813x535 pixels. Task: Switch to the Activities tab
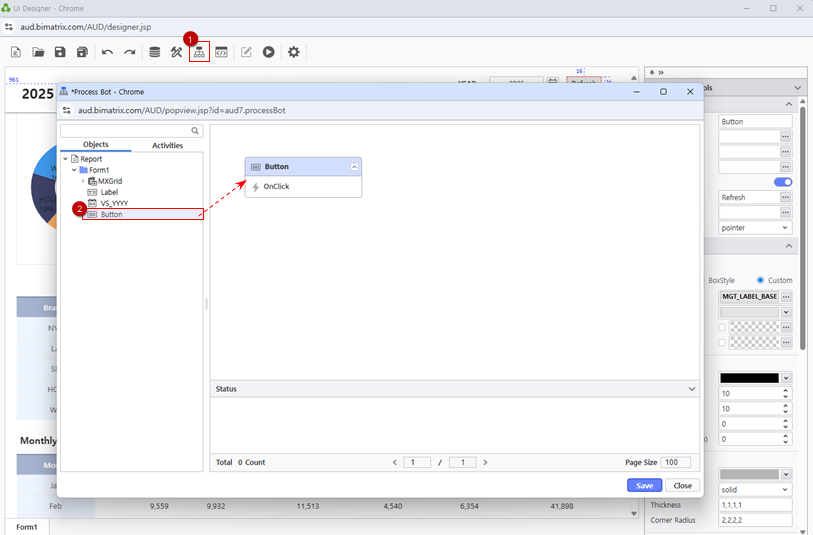click(167, 145)
